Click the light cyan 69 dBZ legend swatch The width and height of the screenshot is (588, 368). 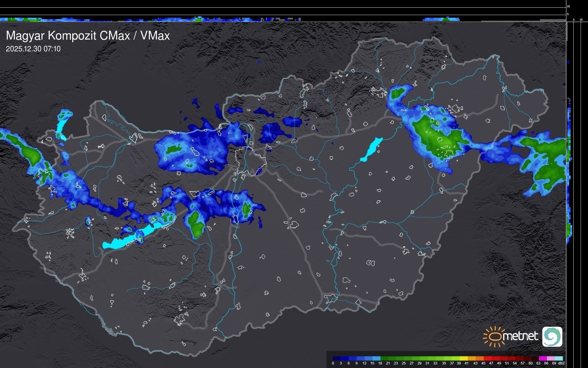[559, 358]
